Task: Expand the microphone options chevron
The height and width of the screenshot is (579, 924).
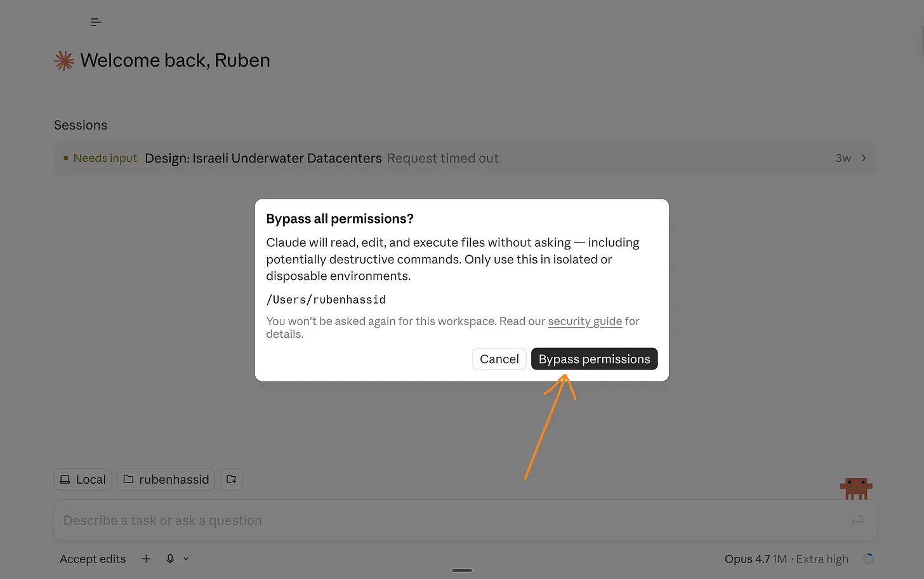Action: pos(186,559)
